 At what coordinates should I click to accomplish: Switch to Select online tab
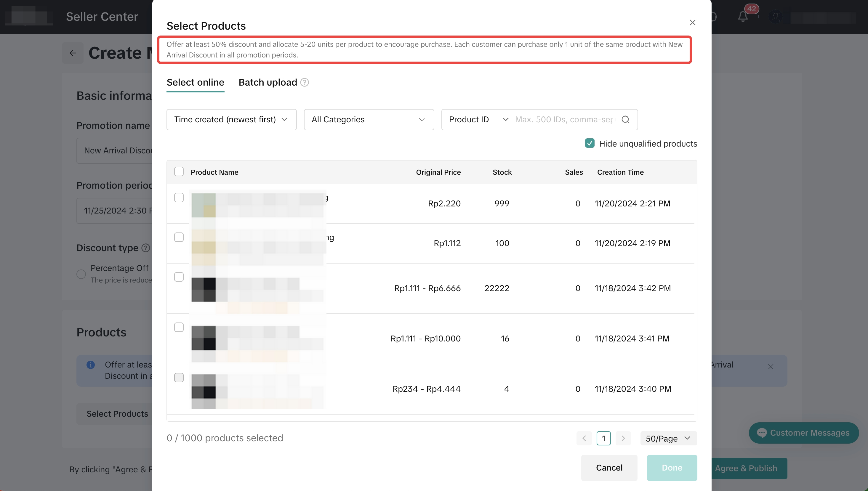[x=195, y=82]
